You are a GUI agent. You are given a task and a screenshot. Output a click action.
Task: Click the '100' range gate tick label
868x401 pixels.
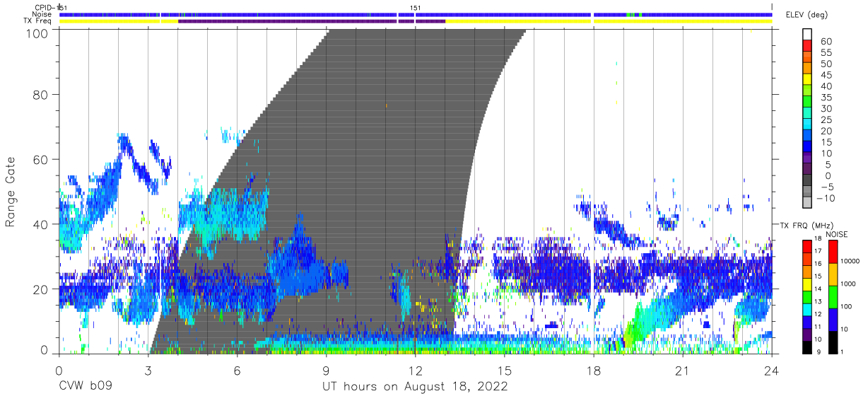point(37,33)
